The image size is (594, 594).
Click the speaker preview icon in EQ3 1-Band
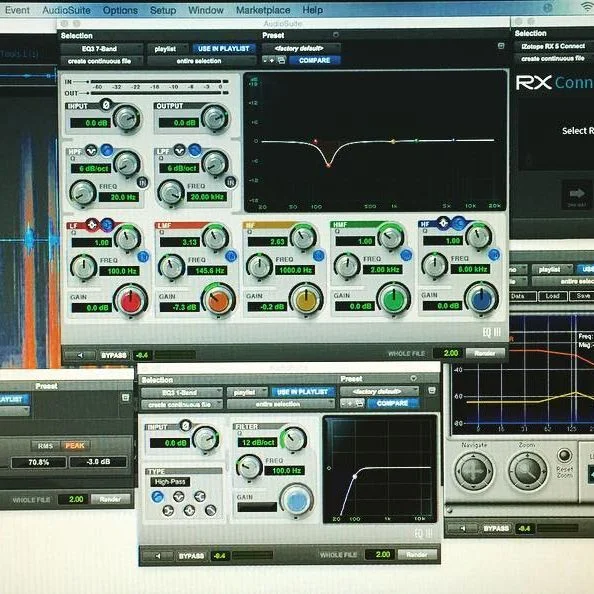point(158,556)
